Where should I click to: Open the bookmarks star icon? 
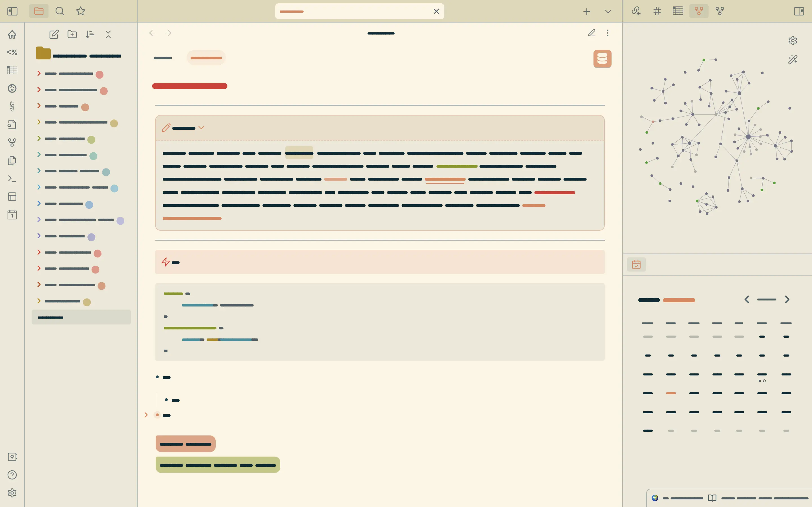tap(81, 11)
